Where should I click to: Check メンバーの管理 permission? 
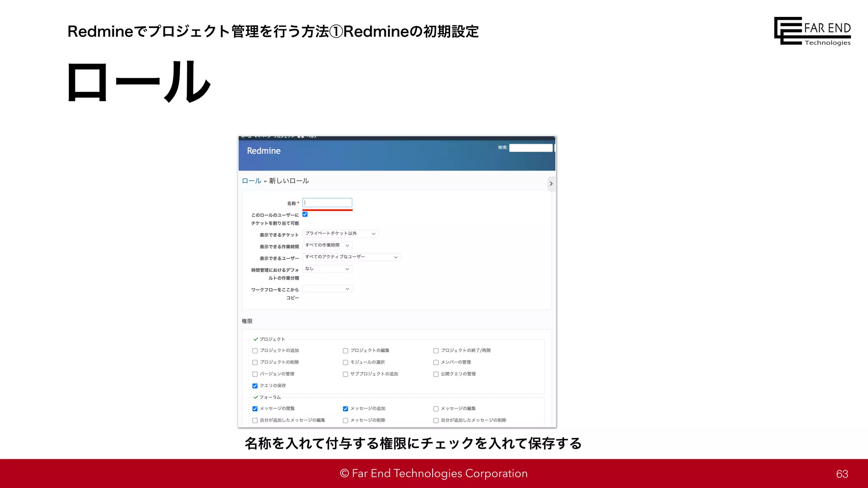436,363
